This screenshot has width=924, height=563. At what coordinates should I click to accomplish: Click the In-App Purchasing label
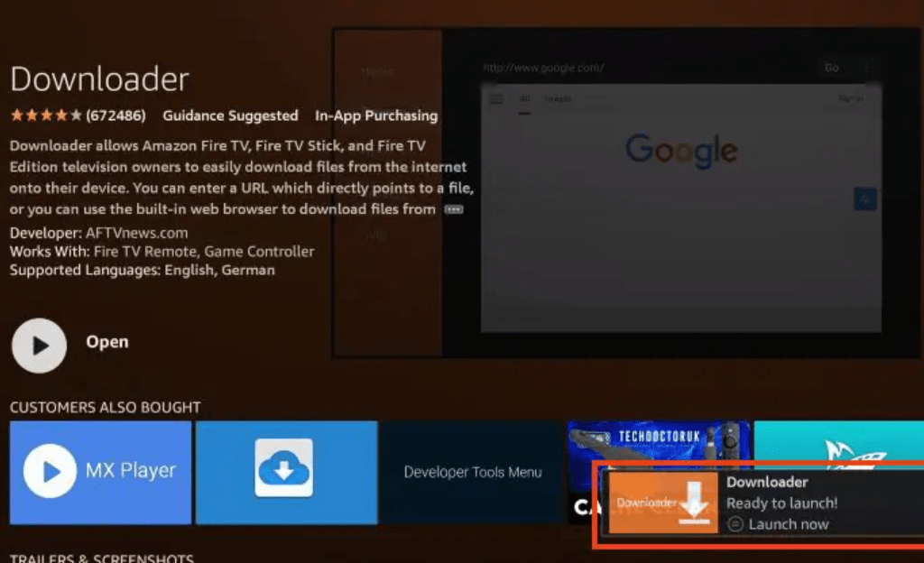point(376,116)
